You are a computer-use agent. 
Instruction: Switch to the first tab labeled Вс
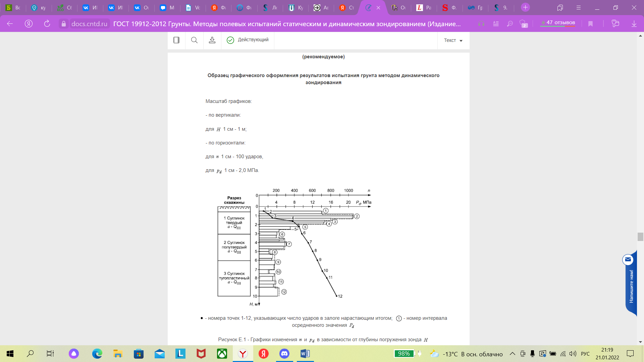pos(13,8)
